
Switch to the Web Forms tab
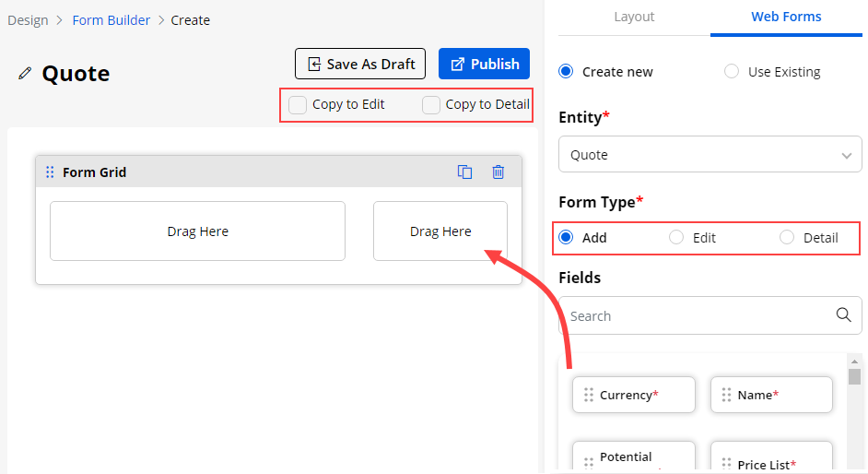click(x=786, y=17)
